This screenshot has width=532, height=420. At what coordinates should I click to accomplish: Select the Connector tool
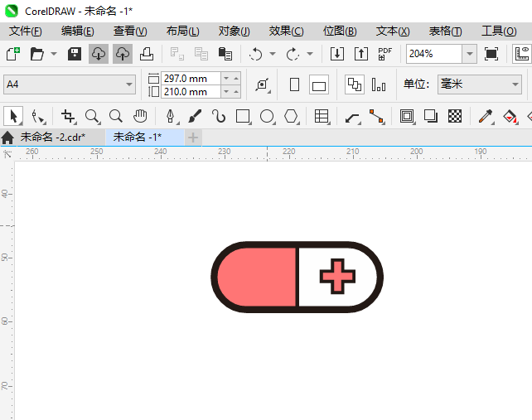(x=377, y=116)
